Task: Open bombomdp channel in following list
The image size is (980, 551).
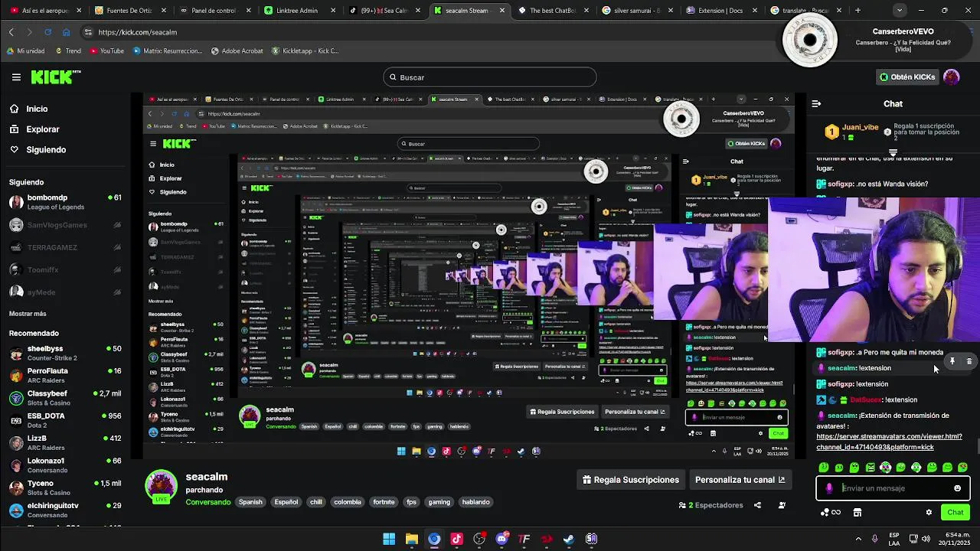Action: pos(65,202)
